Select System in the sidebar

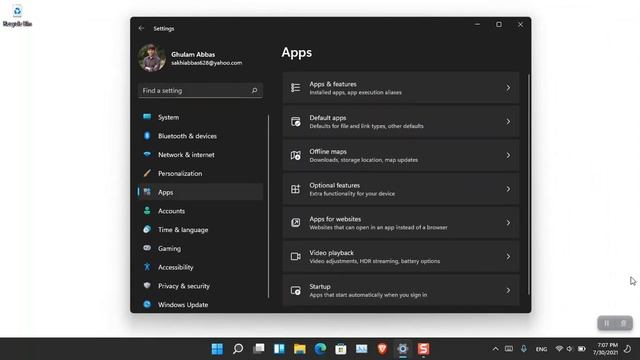(x=200, y=117)
